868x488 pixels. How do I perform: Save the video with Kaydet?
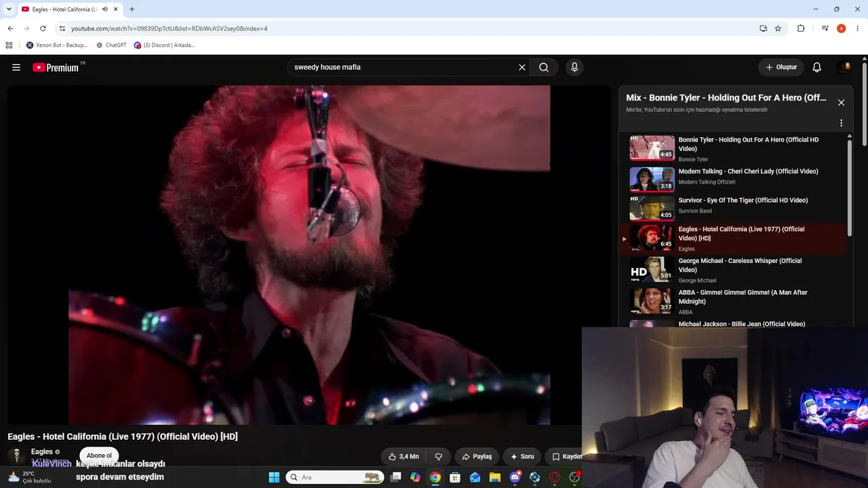click(565, 457)
